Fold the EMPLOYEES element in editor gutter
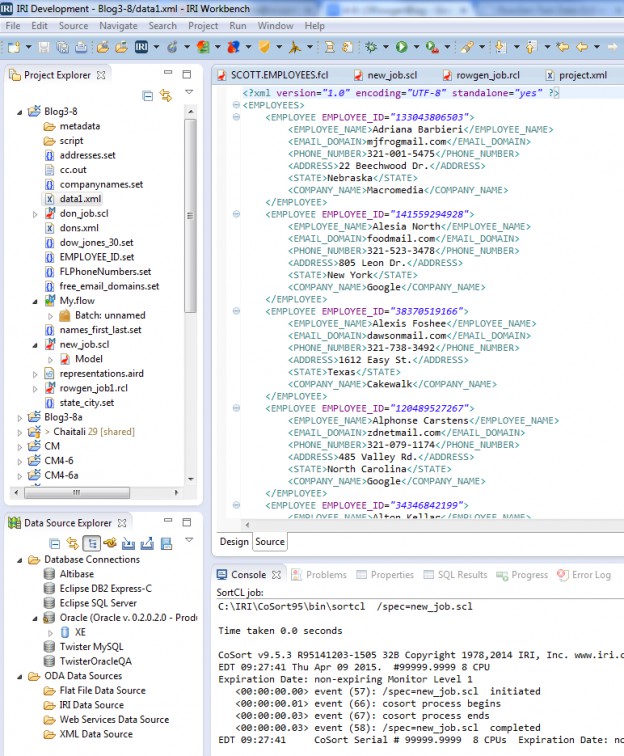624x756 pixels. 236,105
